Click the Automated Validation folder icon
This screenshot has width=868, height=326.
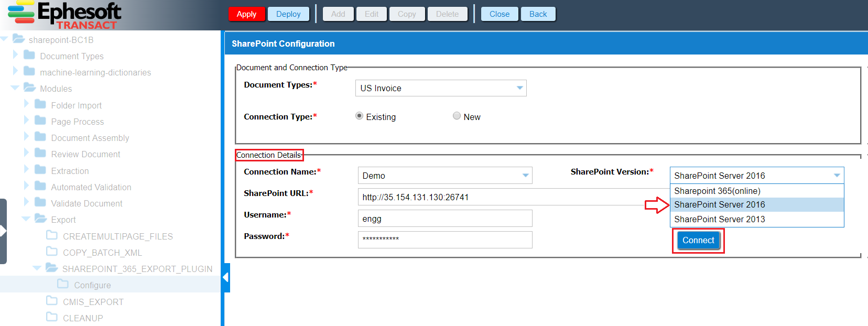[x=40, y=186]
